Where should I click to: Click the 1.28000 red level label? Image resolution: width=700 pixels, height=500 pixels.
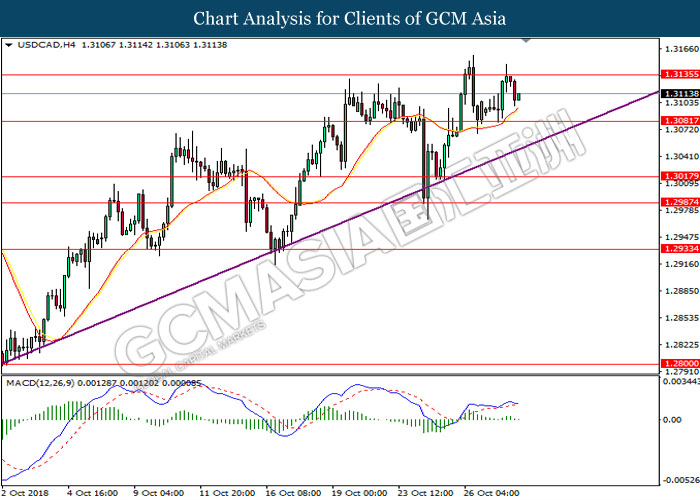[680, 363]
